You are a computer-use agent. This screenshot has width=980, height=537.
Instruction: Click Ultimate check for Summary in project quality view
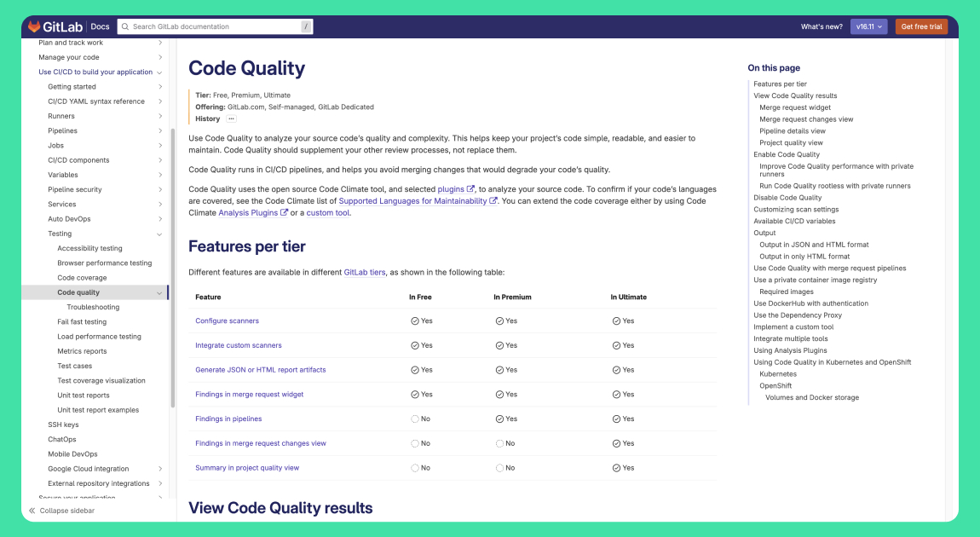pyautogui.click(x=617, y=468)
